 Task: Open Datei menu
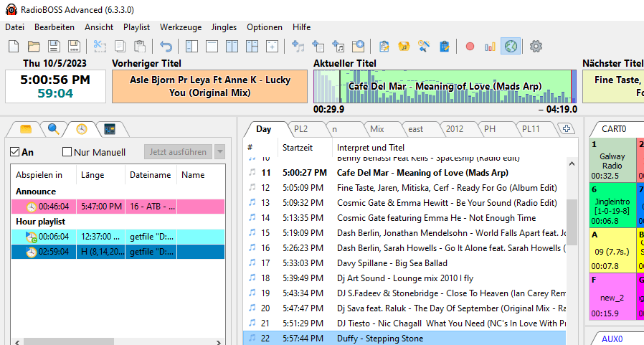coord(15,27)
